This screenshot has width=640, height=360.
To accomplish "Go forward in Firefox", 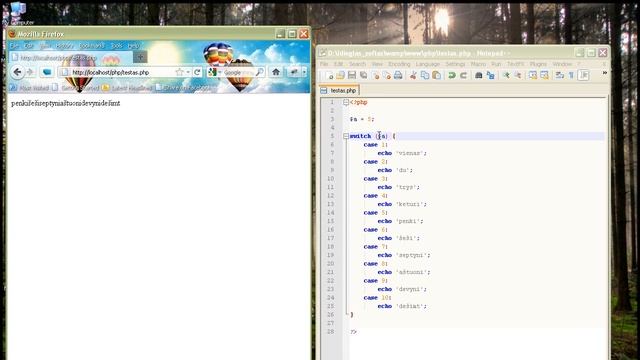I will tap(30, 72).
